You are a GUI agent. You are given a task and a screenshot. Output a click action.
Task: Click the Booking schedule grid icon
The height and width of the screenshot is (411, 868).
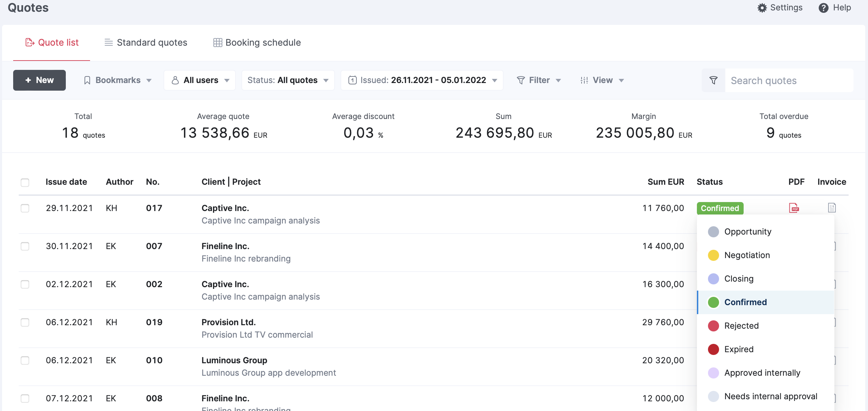point(218,42)
